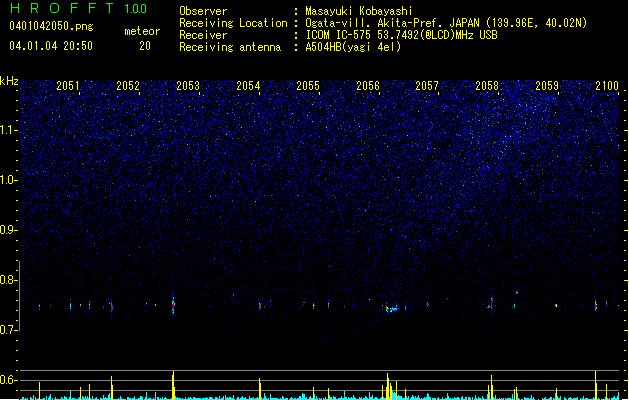
Task: Click the meteor echo near 2058
Action: 491,304
